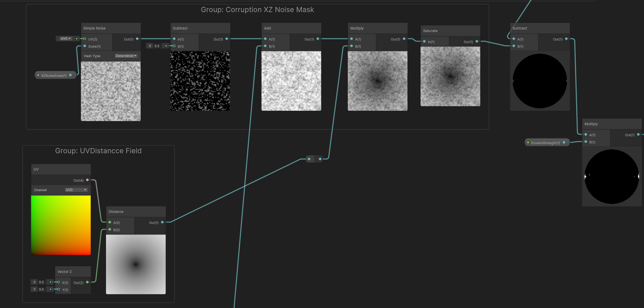The image size is (644, 308).
Task: Open the UV0 dropdown beside Simple Noise UV input
Action: tap(66, 38)
